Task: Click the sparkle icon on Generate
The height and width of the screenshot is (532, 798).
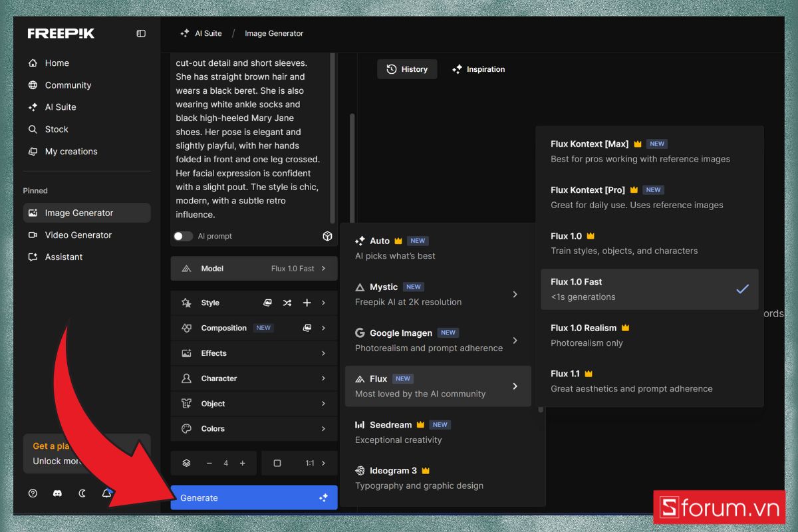Action: click(323, 497)
